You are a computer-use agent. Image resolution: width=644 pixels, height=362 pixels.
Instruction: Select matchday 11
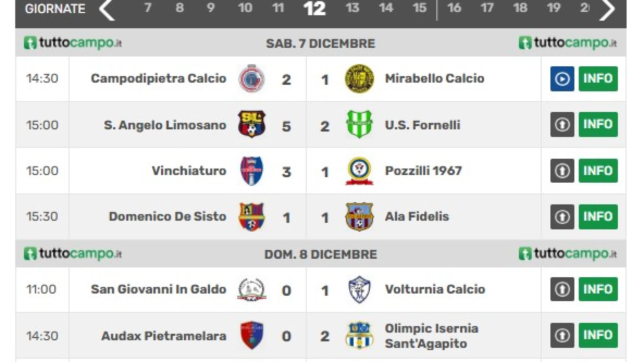point(278,8)
